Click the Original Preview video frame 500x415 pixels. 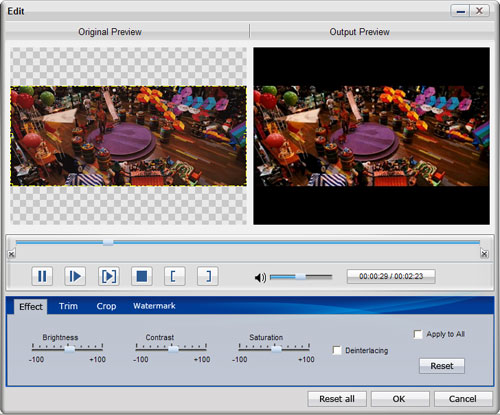[128, 136]
